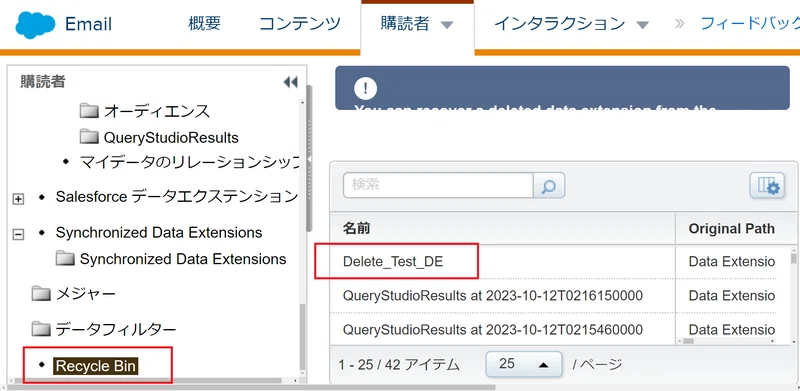The image size is (800, 391).
Task: Click the QueryStudioResults folder icon
Action: [89, 137]
